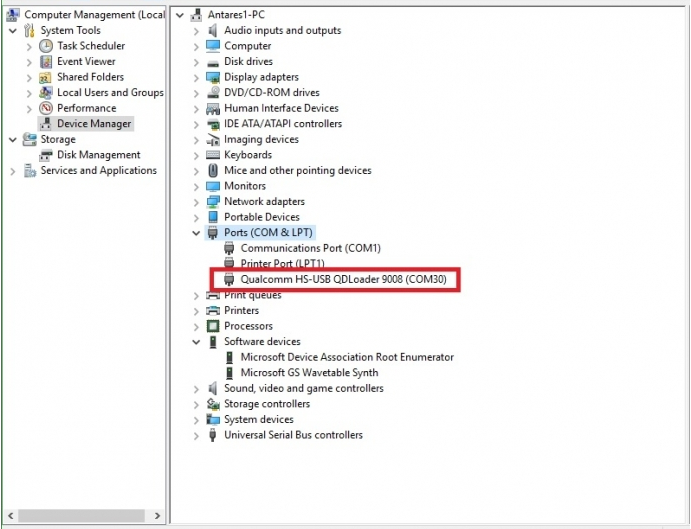Click the Audio inputs and outputs speaker icon
This screenshot has height=529, width=691.
(213, 30)
